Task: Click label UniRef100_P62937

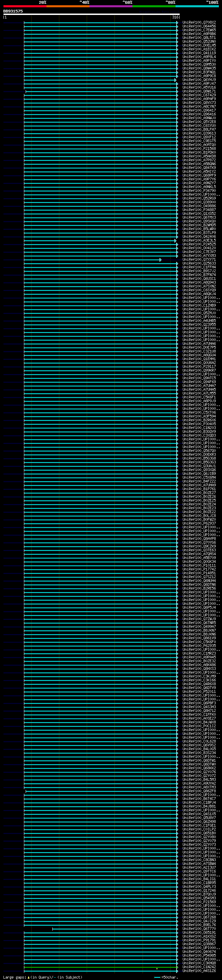Action: pos(199,523)
